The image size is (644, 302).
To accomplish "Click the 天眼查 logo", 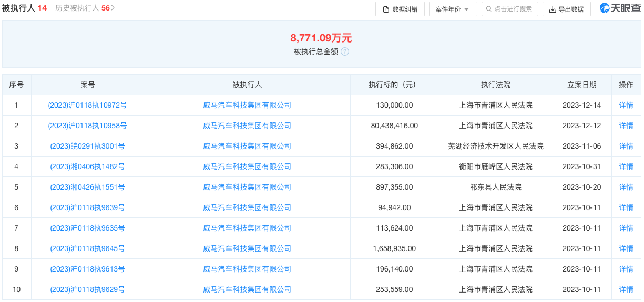I will tap(620, 8).
